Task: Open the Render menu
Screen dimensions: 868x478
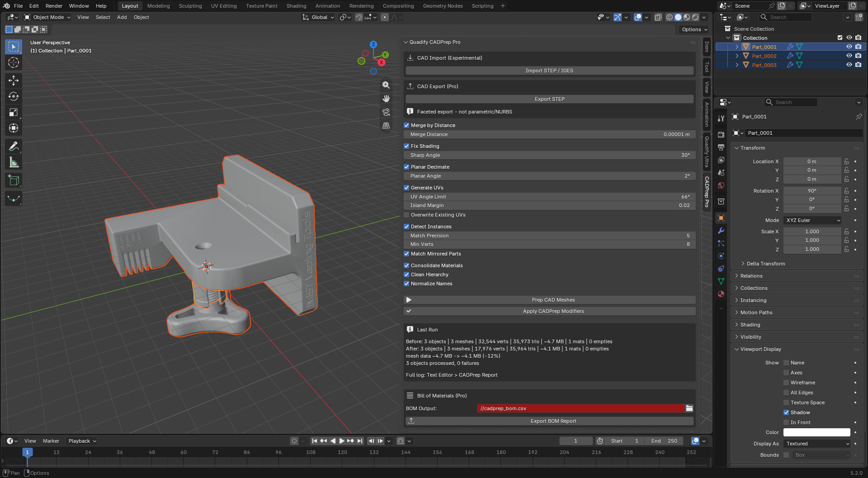Action: point(54,6)
